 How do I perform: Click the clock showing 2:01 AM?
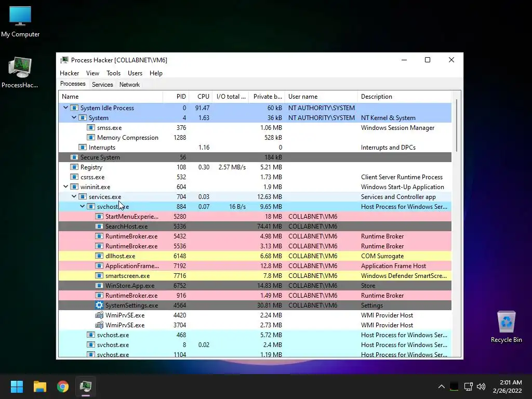(511, 382)
